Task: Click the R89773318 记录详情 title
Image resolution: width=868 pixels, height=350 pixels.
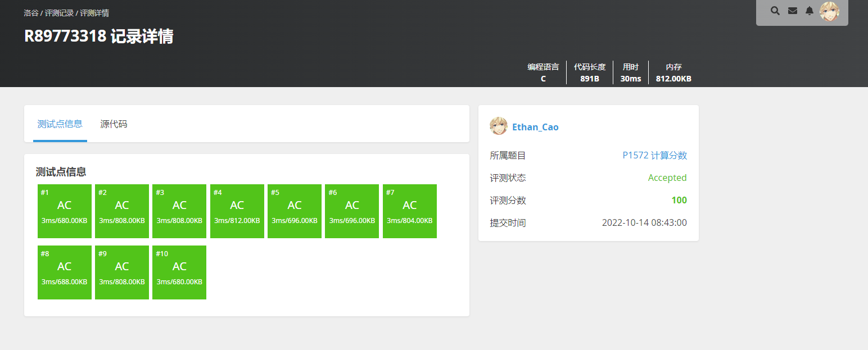Action: (x=99, y=37)
